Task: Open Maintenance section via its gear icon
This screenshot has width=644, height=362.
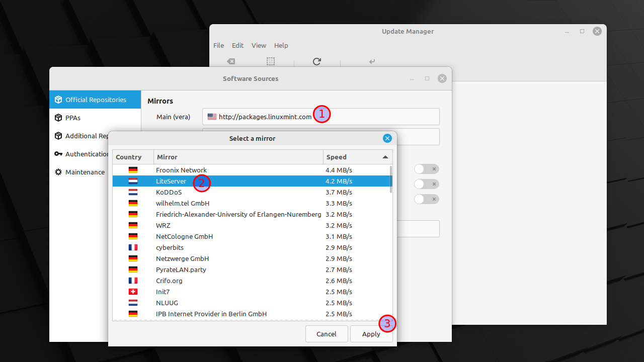Action: [58, 172]
